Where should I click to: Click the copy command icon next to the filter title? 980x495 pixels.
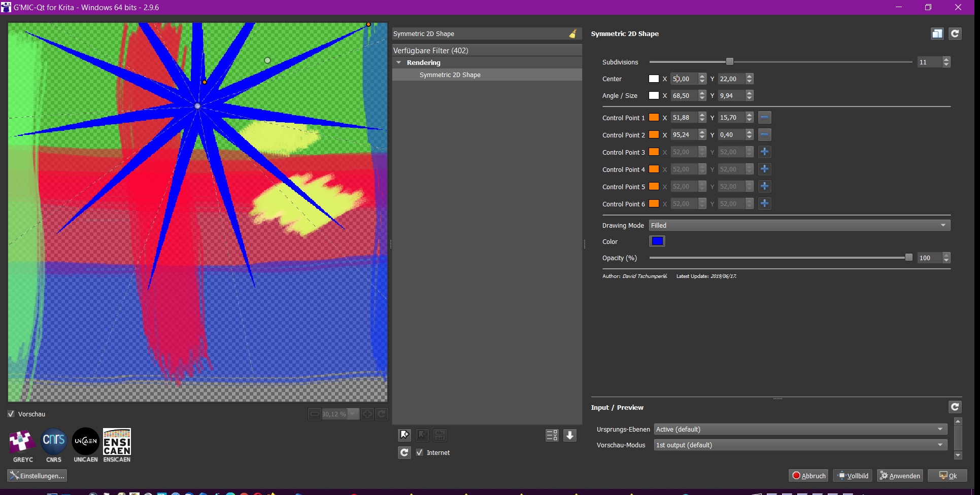pos(937,33)
